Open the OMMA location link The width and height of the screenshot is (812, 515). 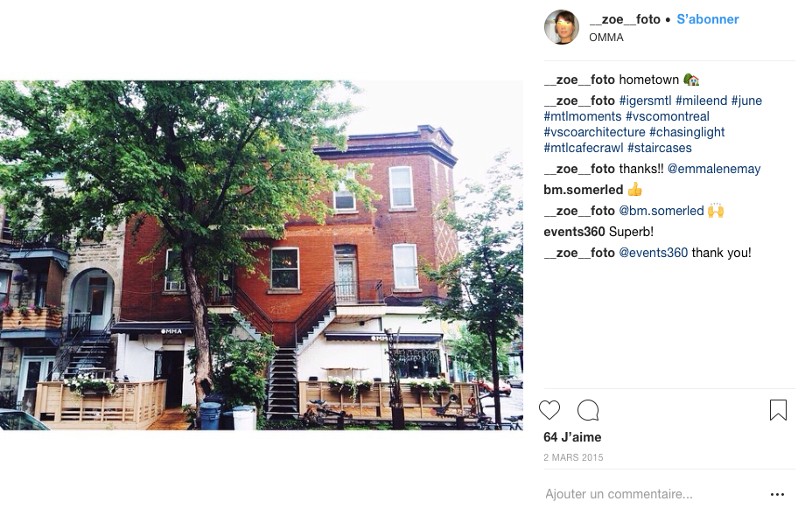(605, 38)
